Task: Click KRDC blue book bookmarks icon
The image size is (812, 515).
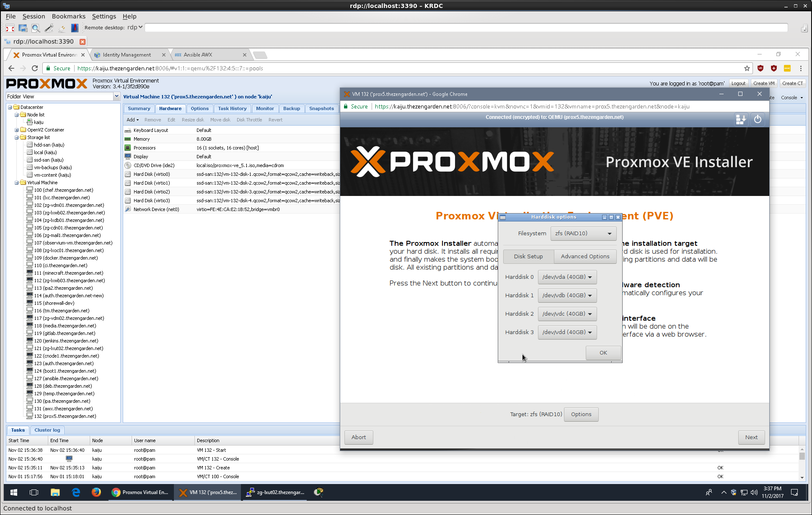Action: tap(75, 28)
